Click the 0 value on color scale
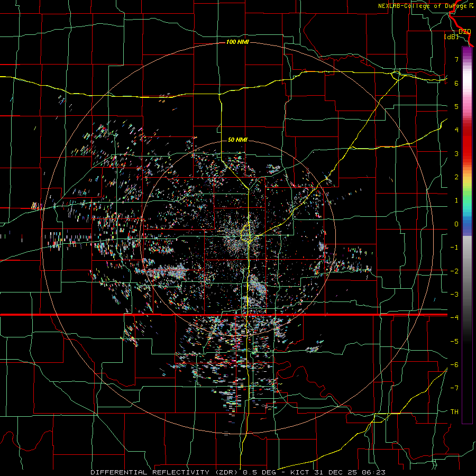Screen dimensions: 476x476 pos(456,224)
